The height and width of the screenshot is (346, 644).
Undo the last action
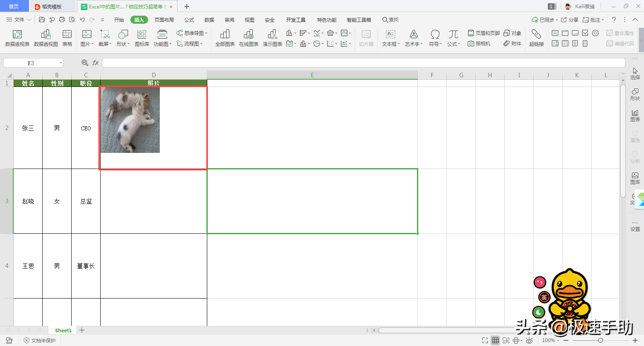[x=82, y=19]
